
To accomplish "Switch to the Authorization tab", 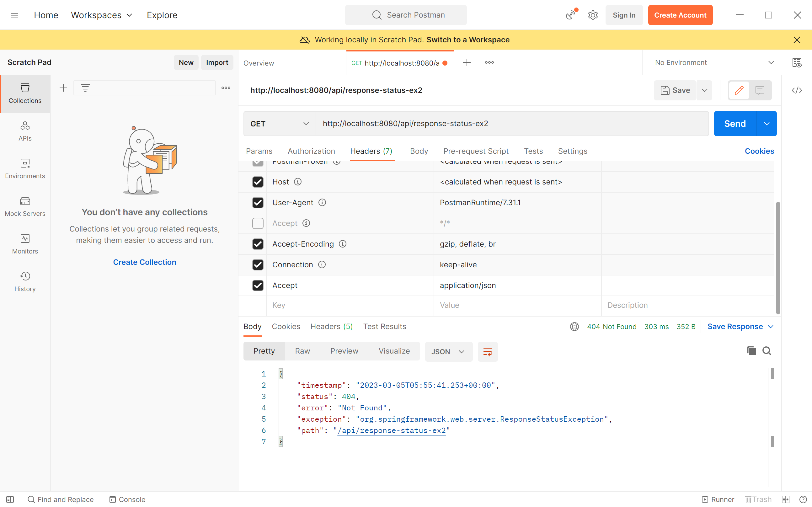I will click(311, 151).
